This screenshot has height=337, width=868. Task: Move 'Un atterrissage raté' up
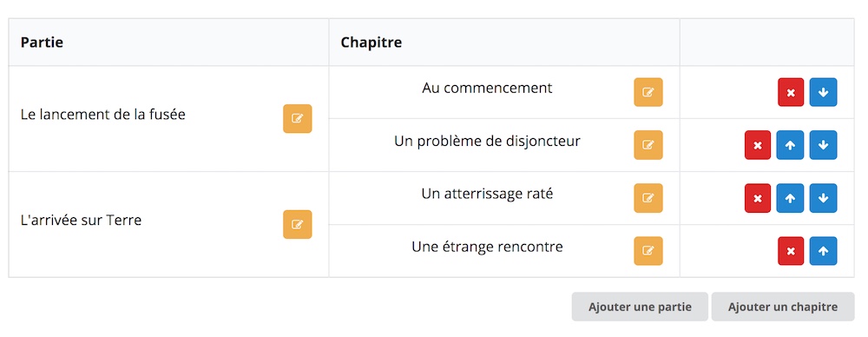[790, 198]
